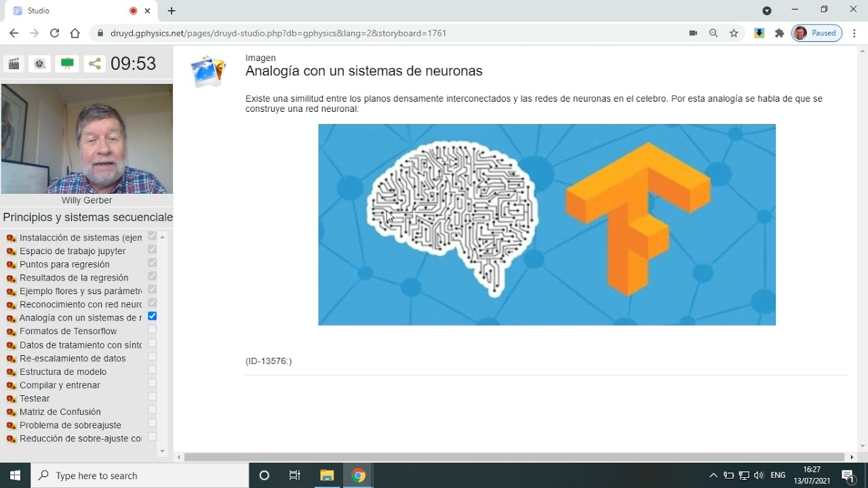
Task: Open Cortana circle on taskbar
Action: click(264, 475)
